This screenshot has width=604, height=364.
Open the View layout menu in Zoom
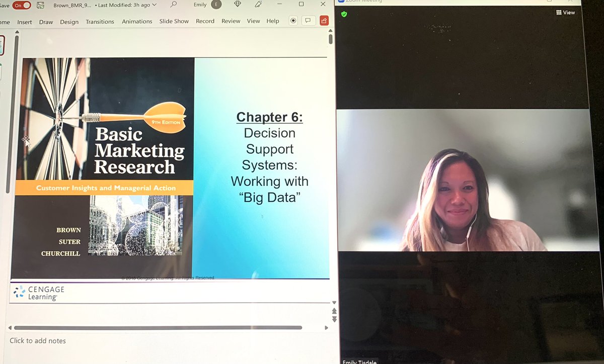point(566,13)
